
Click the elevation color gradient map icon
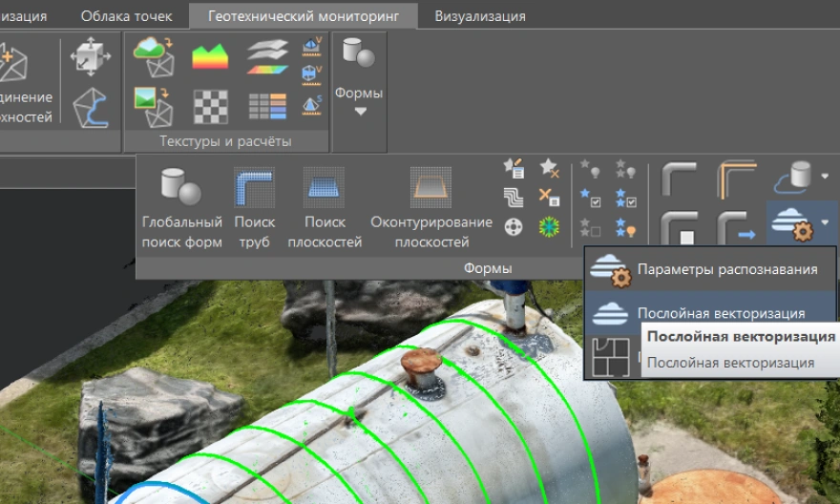(210, 56)
